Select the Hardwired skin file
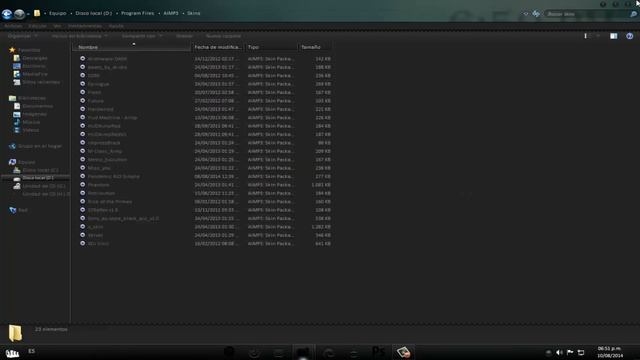 pyautogui.click(x=205, y=109)
